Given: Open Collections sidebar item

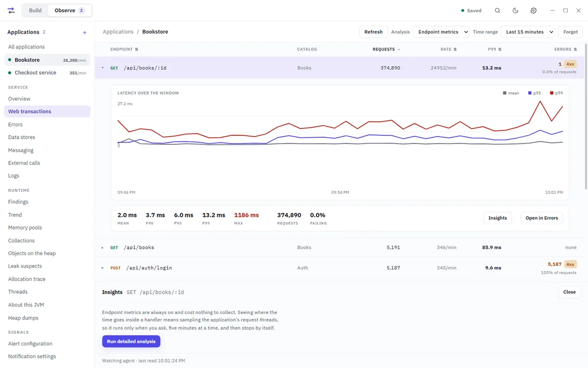Looking at the screenshot, I should click(47, 240).
